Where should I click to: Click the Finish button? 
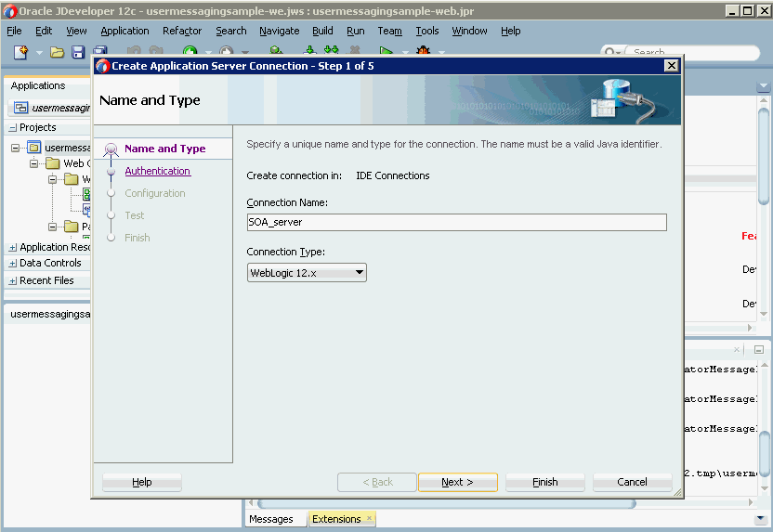click(544, 482)
